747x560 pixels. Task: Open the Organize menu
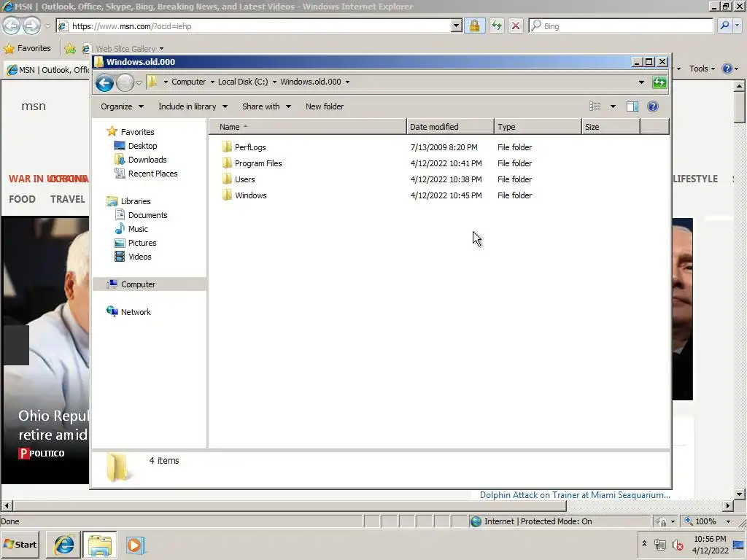[x=122, y=106]
